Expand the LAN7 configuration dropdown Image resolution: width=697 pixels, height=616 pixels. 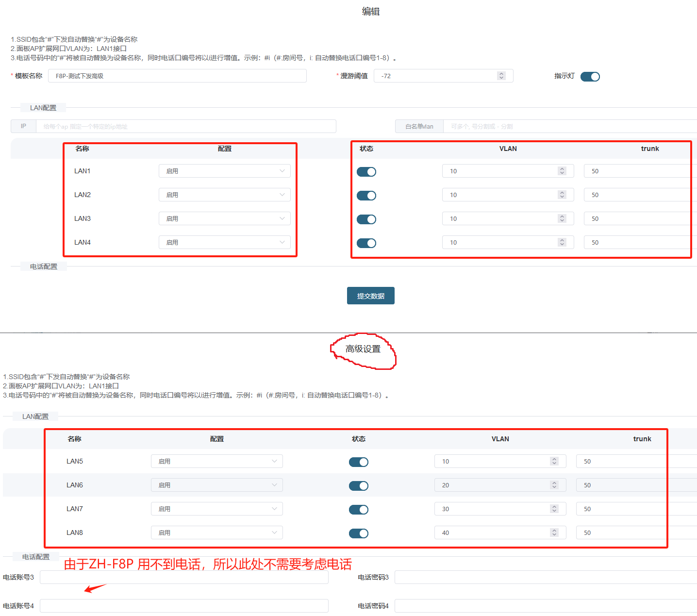tap(216, 509)
